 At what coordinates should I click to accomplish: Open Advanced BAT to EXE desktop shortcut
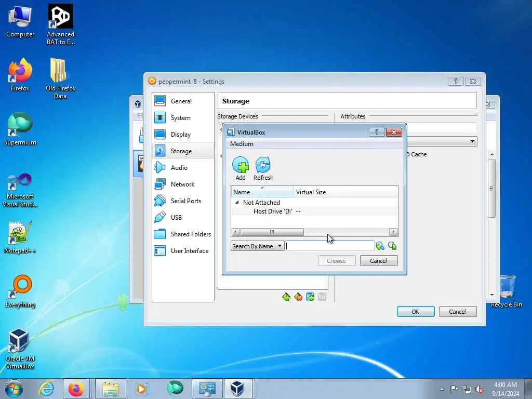(x=60, y=24)
